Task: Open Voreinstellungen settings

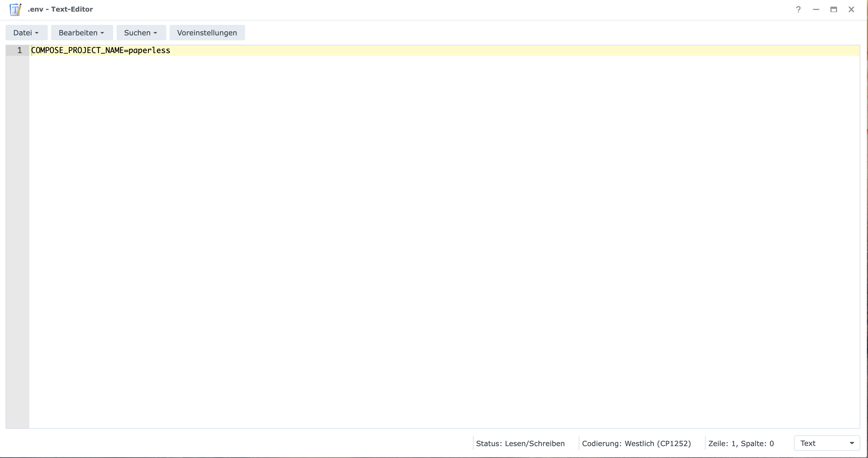Action: tap(207, 33)
